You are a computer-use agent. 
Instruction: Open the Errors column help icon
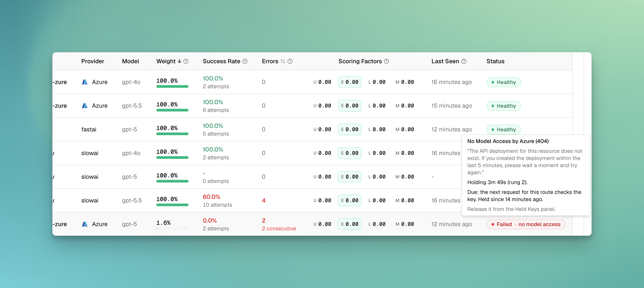tap(290, 61)
